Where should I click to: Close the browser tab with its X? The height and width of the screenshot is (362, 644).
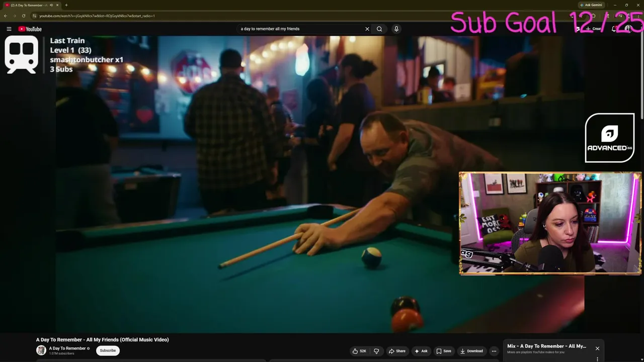tap(57, 5)
